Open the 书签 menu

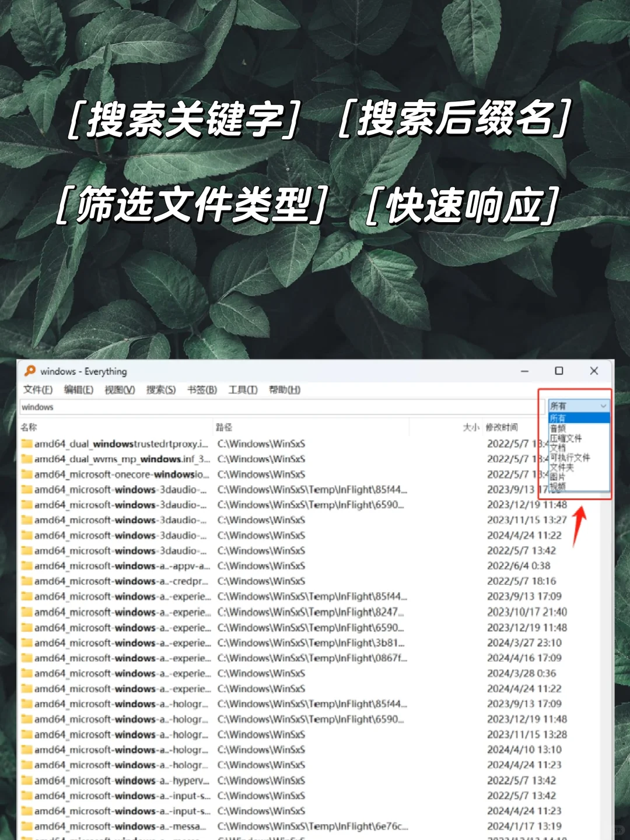coord(201,390)
